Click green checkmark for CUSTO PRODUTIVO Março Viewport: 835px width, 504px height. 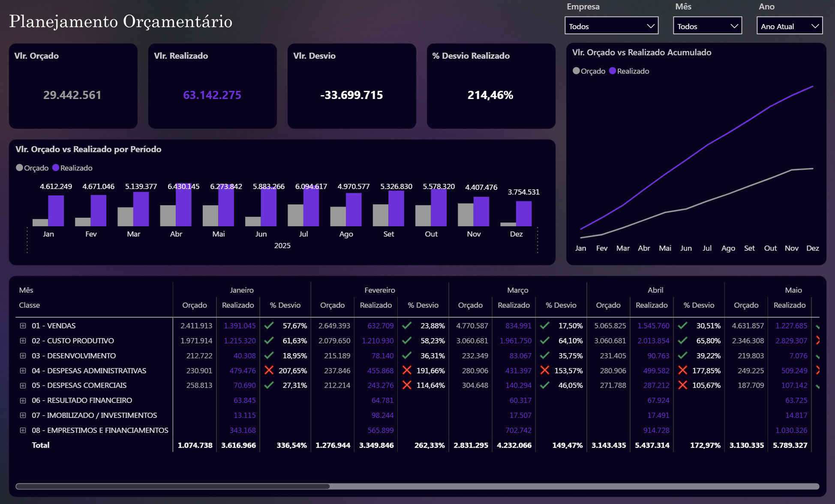(545, 341)
